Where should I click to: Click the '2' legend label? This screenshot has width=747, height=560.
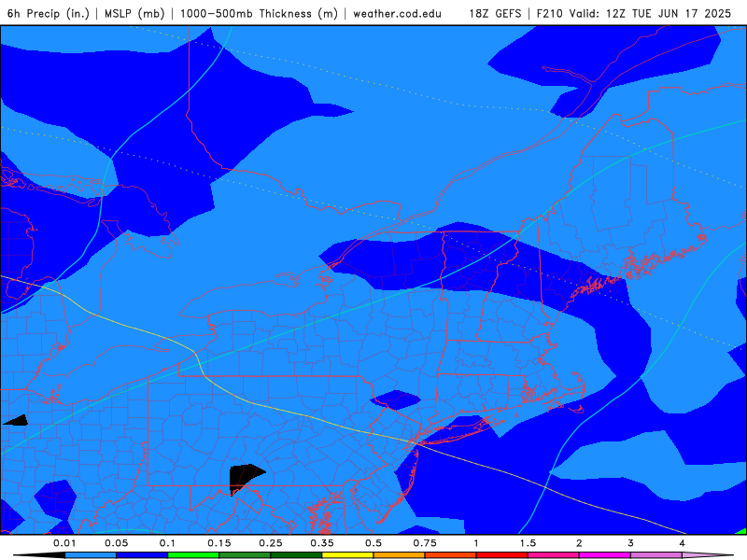[579, 543]
